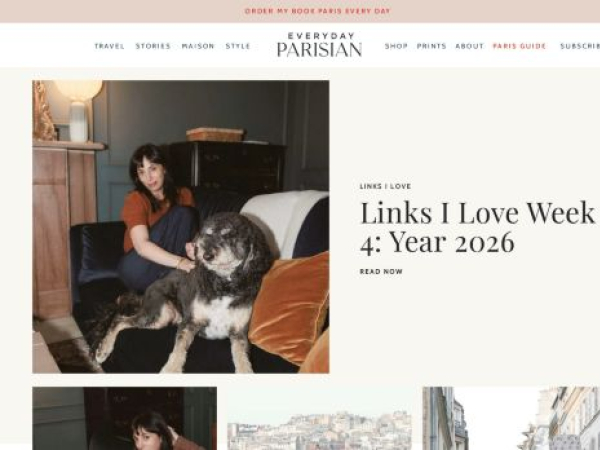The height and width of the screenshot is (450, 600).
Task: Open the red Paris Guide link
Action: tap(519, 46)
